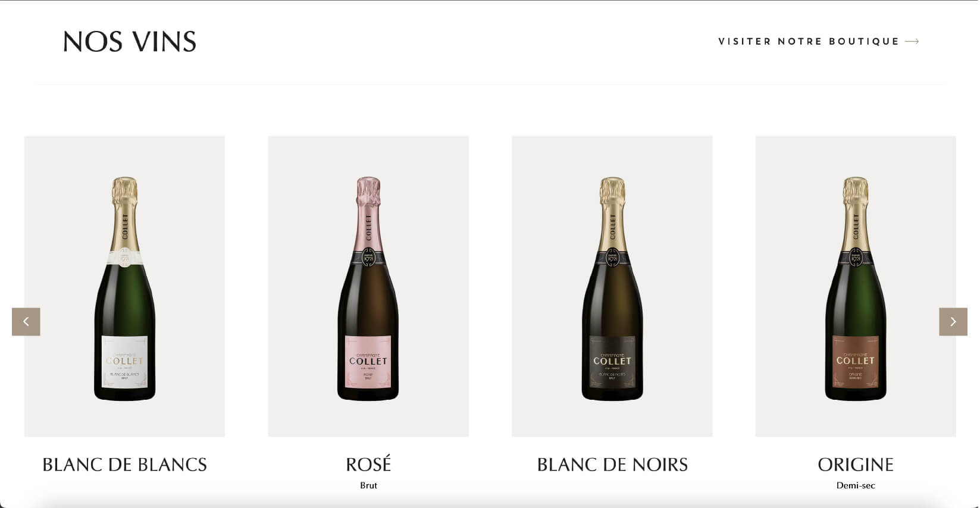Click the black Collet label on Blanc de Noirs
The width and height of the screenshot is (980, 508).
(612, 362)
